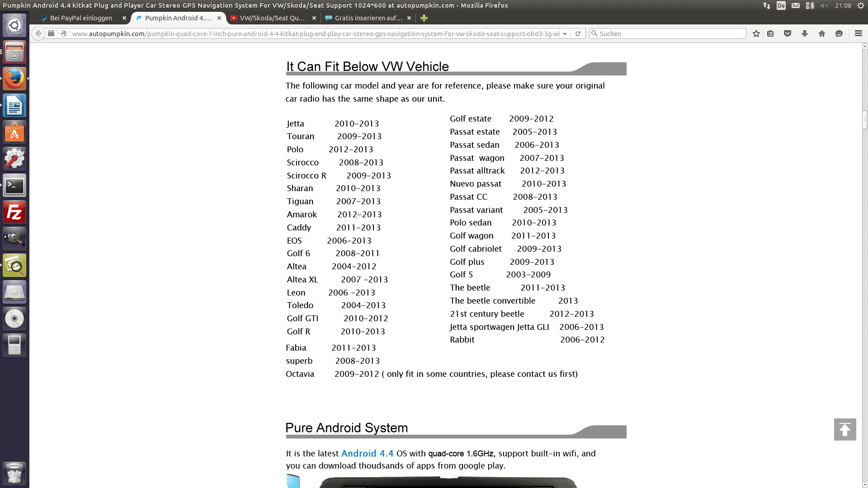868x488 pixels.
Task: Click the Scirocco R model entry
Action: pos(307,175)
